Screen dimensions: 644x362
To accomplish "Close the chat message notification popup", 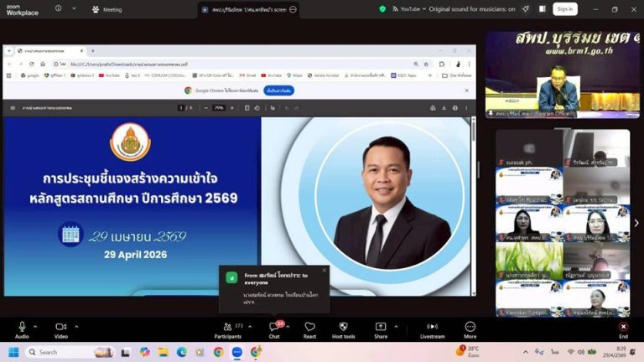I will [325, 270].
